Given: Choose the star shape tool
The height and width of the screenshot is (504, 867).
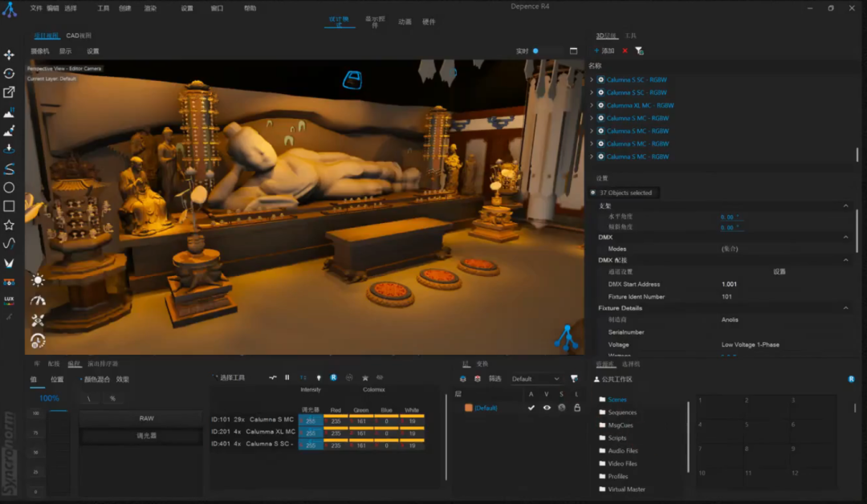Looking at the screenshot, I should [x=9, y=225].
